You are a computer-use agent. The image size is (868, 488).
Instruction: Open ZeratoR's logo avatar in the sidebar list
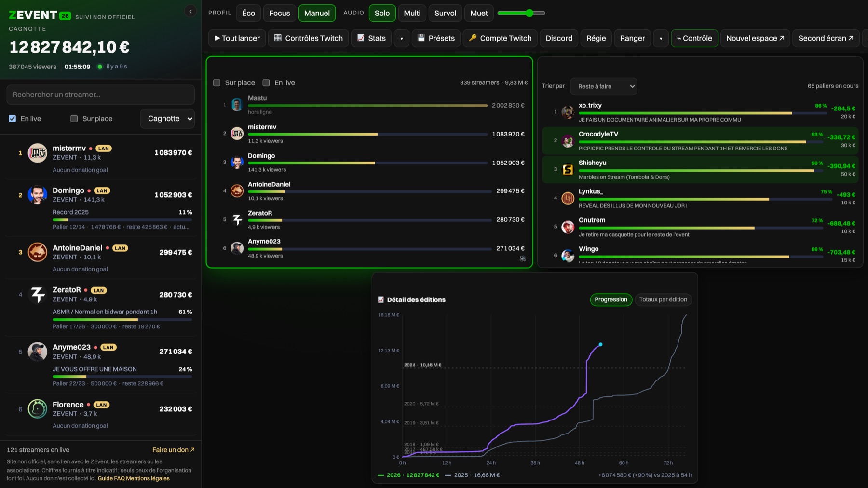[37, 294]
